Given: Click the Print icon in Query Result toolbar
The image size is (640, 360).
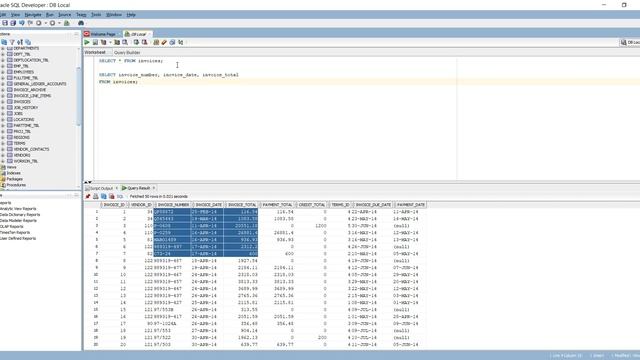Looking at the screenshot, I should click(x=96, y=196).
